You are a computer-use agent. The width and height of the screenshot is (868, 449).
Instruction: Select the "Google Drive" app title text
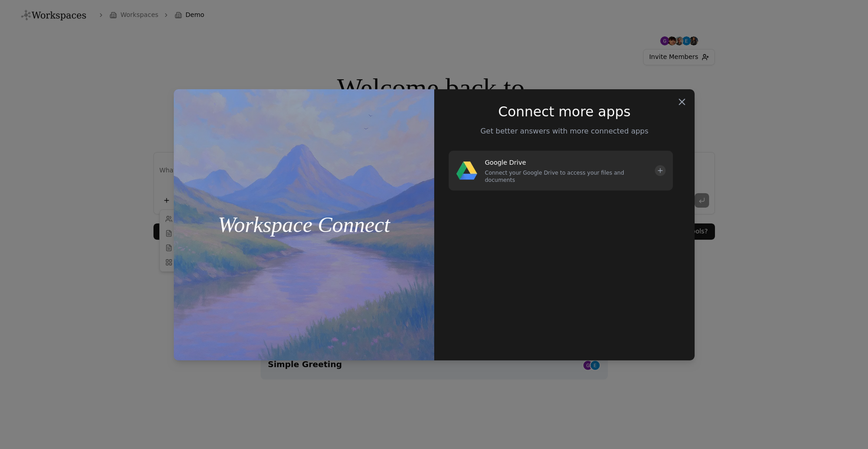505,162
